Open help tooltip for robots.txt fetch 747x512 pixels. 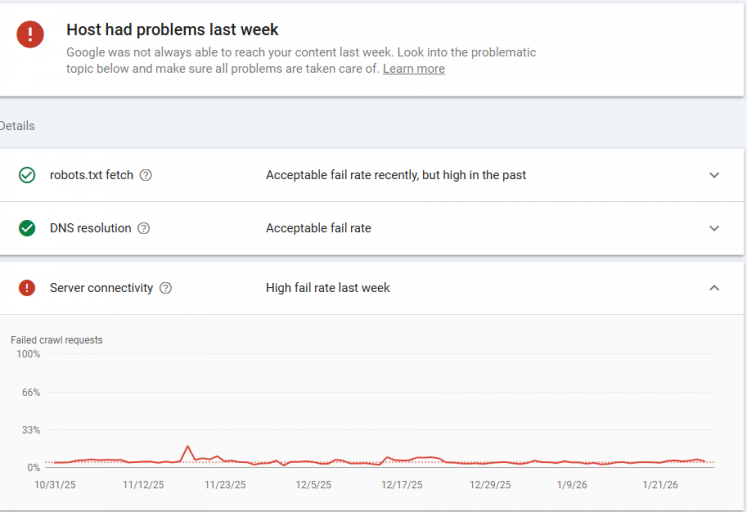coord(146,175)
